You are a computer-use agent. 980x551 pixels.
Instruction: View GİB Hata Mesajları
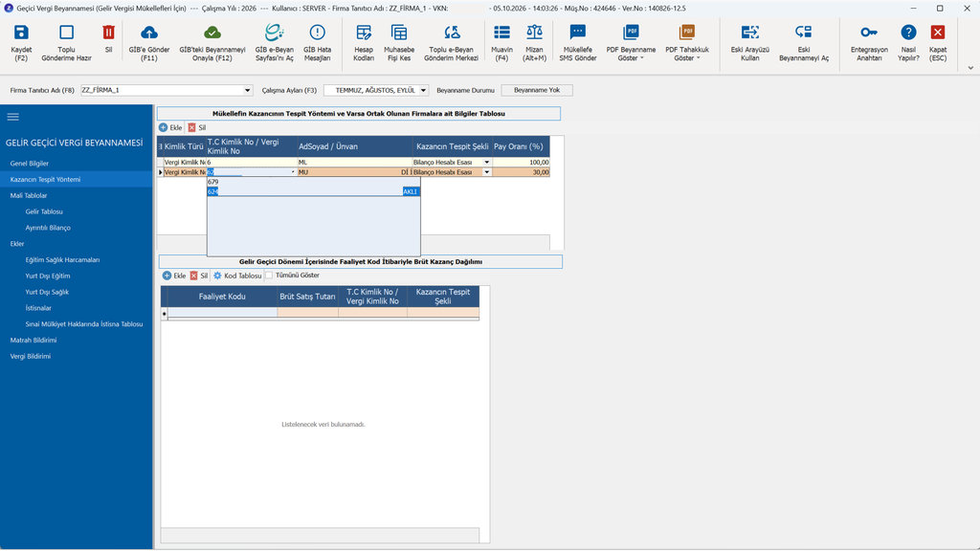pyautogui.click(x=318, y=43)
